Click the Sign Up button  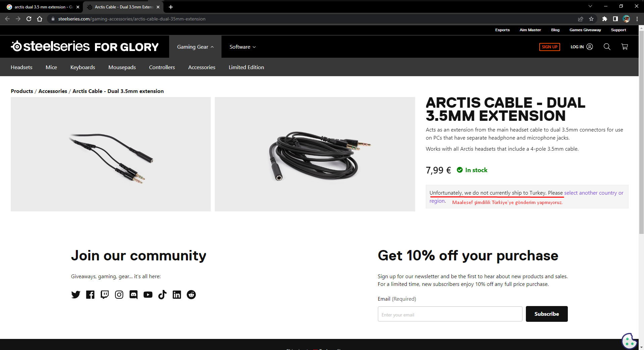pos(549,47)
